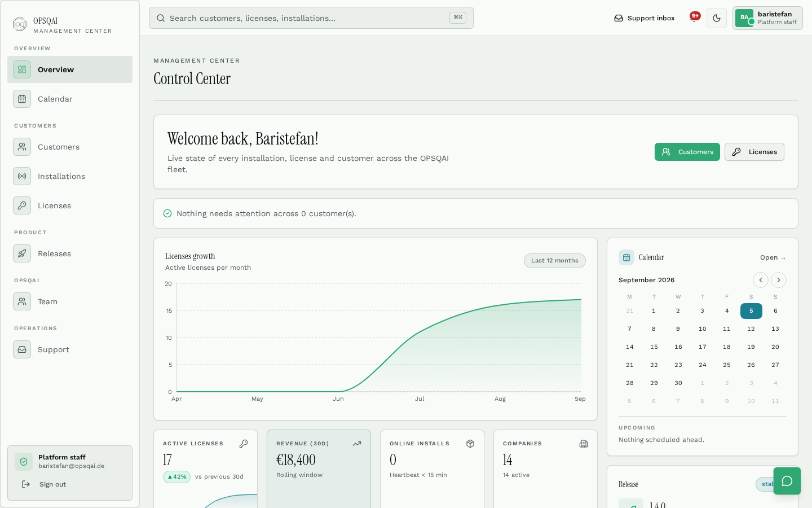812x508 pixels.
Task: Click the 'Licenses growth' chart title
Action: [x=190, y=256]
